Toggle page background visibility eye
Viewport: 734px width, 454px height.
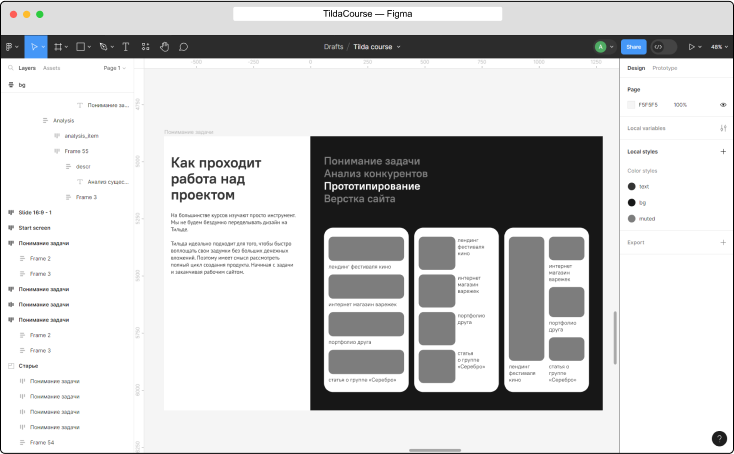[722, 104]
